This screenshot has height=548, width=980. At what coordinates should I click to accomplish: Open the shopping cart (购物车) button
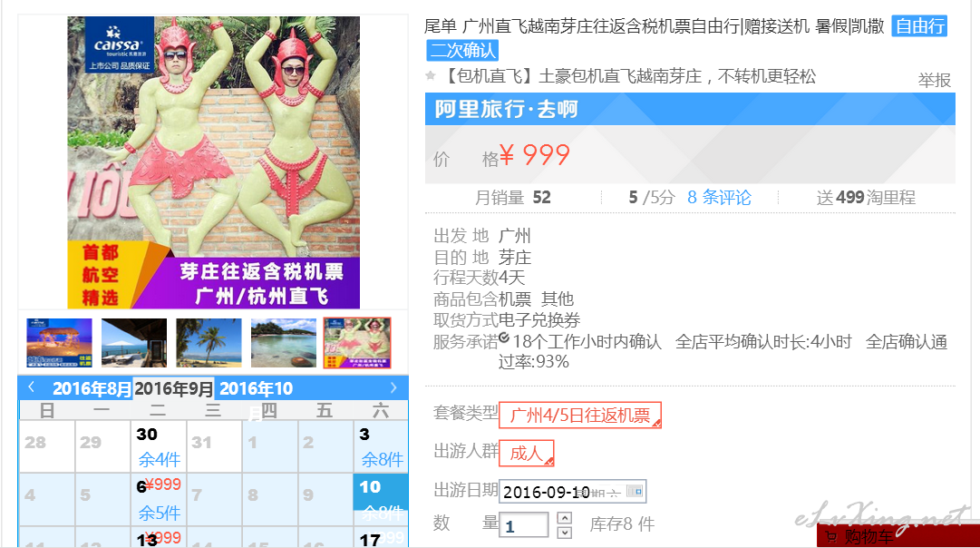point(898,536)
